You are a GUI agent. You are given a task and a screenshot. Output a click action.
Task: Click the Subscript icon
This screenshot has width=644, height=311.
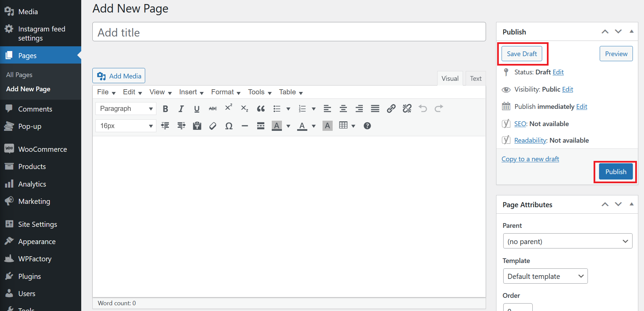(244, 109)
